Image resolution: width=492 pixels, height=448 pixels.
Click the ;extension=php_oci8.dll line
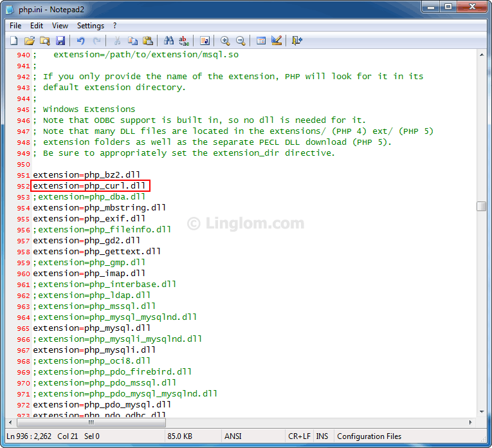pos(92,361)
